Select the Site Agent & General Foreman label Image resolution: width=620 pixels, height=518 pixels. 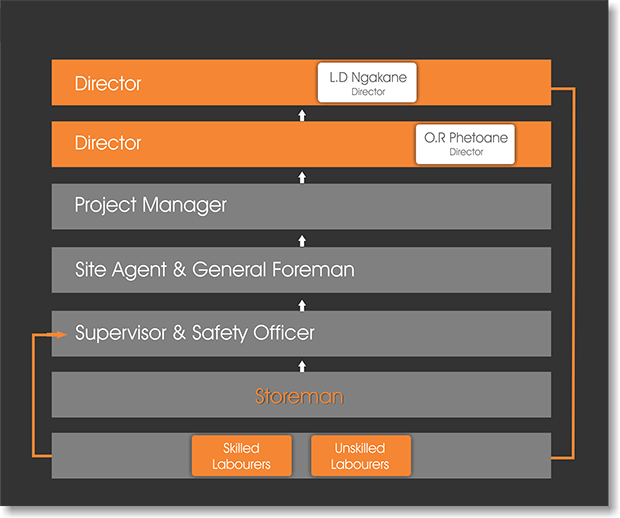[214, 270]
